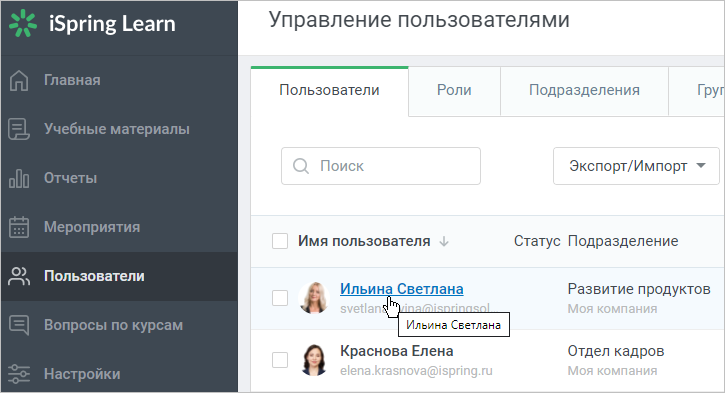
Task: Click the iSpring Learn title text
Action: 112,24
